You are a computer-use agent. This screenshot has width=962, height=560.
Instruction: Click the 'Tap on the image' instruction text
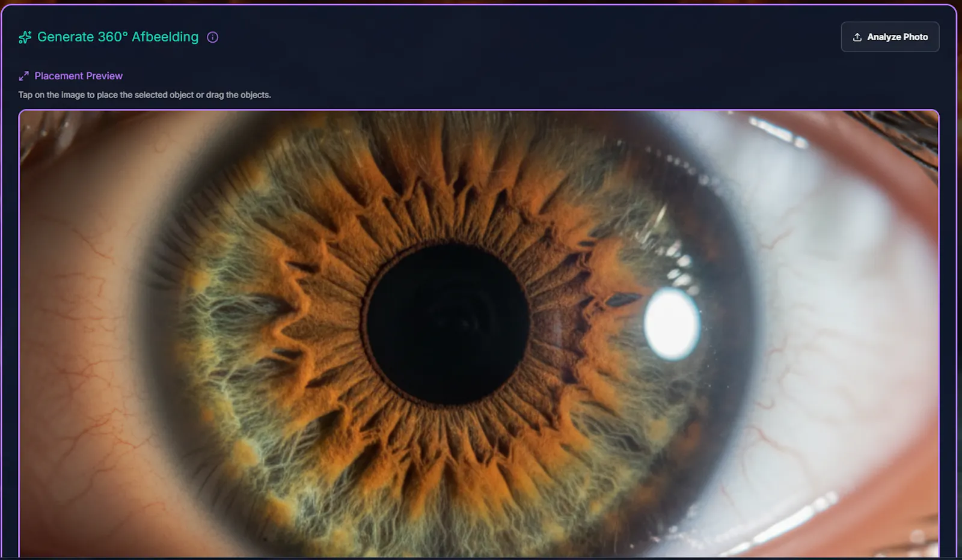click(x=145, y=95)
